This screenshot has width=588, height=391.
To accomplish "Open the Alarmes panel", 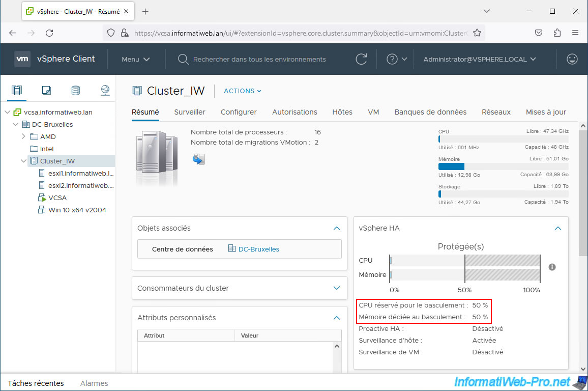I will [94, 383].
